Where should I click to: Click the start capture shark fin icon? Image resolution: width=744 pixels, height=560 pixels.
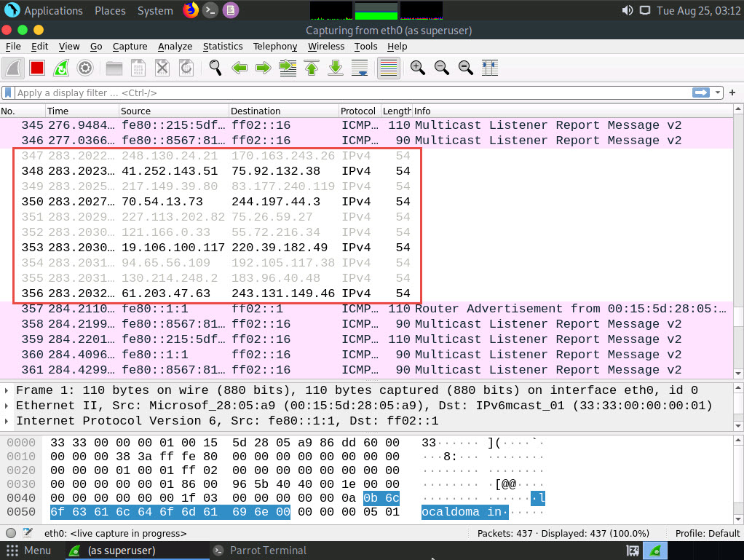(x=13, y=68)
